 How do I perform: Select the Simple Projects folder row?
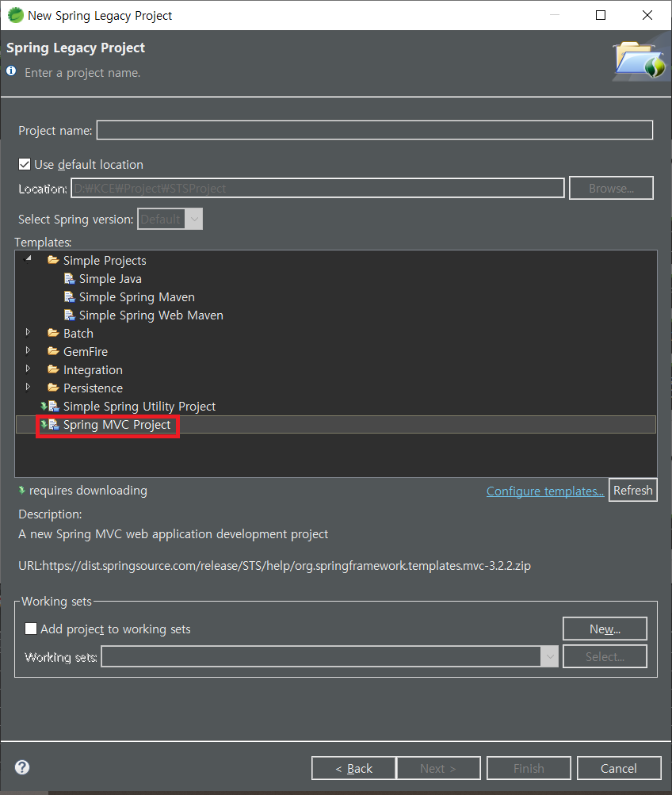click(x=105, y=261)
